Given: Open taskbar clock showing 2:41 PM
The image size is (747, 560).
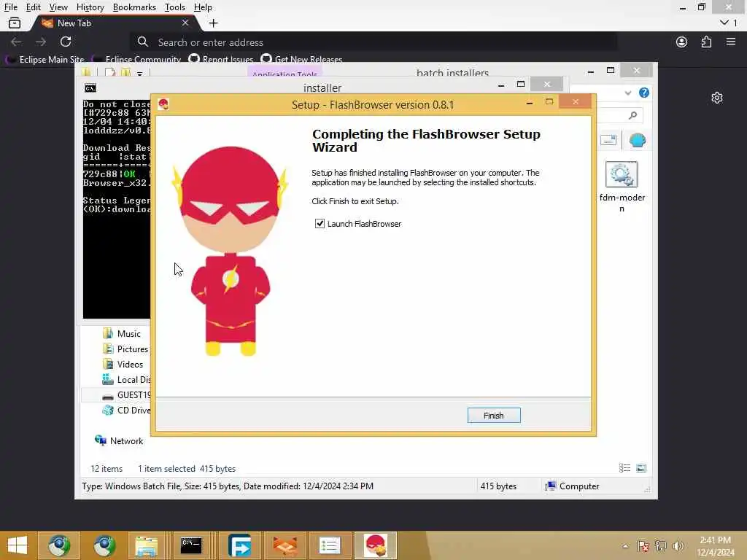Looking at the screenshot, I should 716,545.
